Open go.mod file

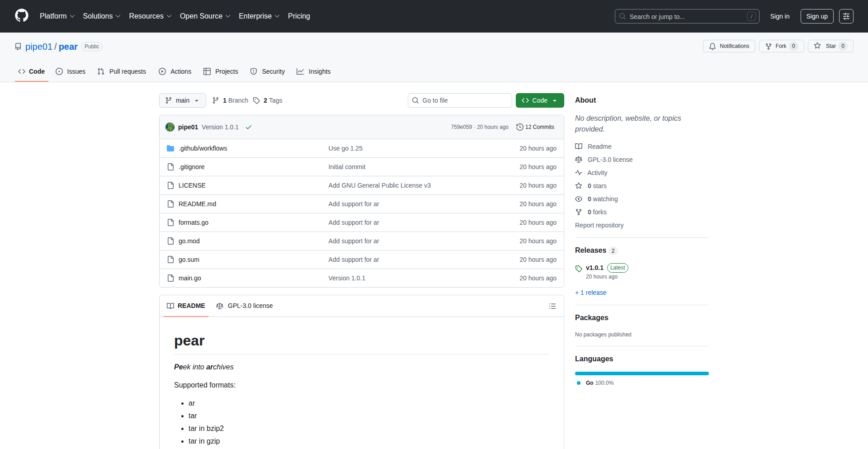tap(189, 241)
